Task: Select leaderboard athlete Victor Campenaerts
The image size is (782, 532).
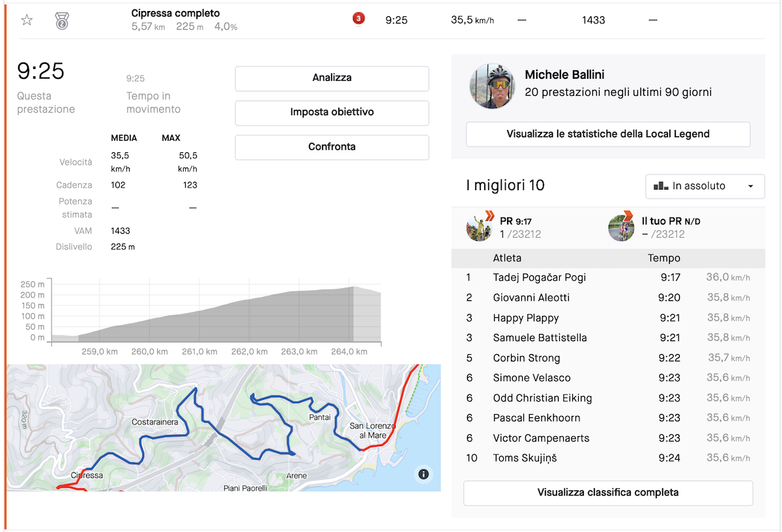Action: pos(541,438)
